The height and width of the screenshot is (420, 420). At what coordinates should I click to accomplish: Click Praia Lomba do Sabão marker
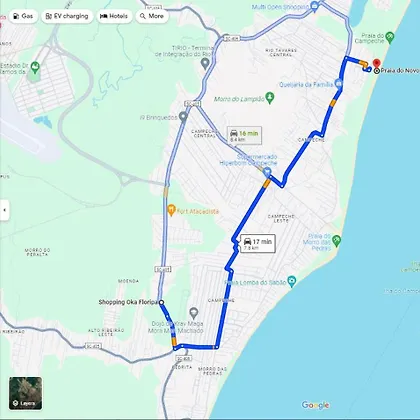click(x=292, y=281)
